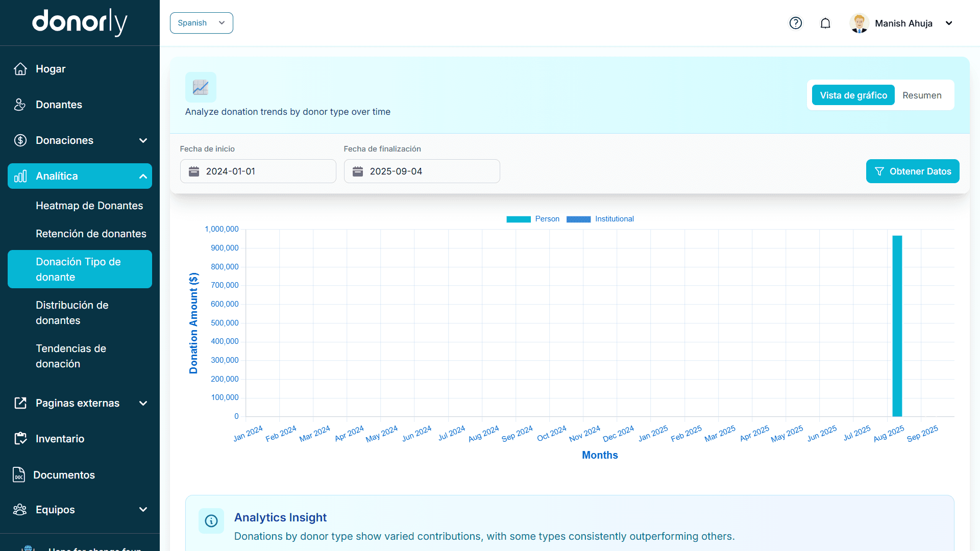This screenshot has width=980, height=551.
Task: Click the Analytics Insight info icon
Action: tap(211, 521)
